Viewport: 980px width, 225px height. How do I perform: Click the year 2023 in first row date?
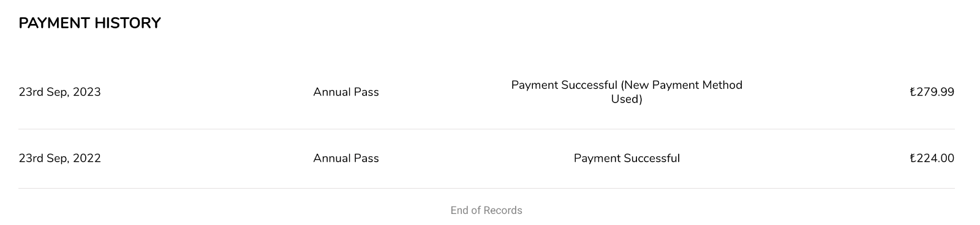pos(87,92)
